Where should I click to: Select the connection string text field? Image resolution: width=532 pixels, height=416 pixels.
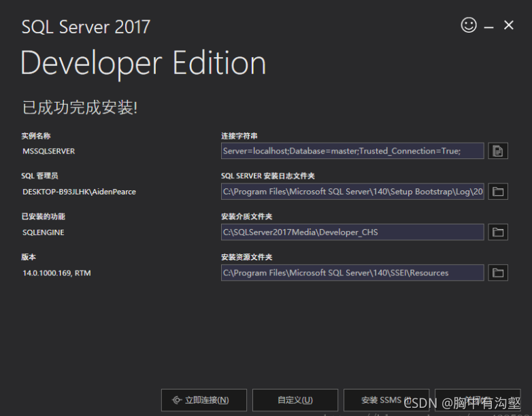click(x=352, y=151)
